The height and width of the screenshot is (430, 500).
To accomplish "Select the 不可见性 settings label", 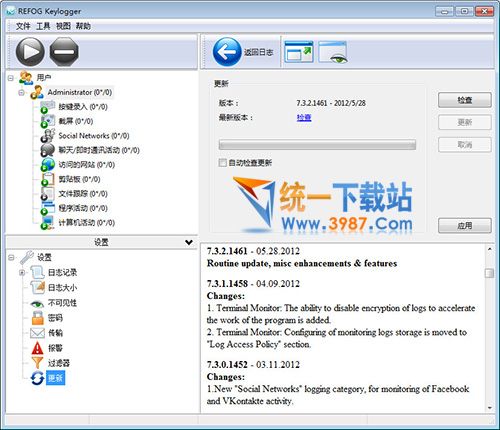I will click(62, 303).
